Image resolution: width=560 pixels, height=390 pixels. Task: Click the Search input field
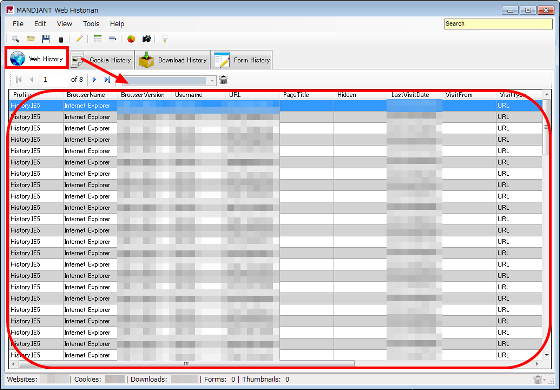coord(498,24)
